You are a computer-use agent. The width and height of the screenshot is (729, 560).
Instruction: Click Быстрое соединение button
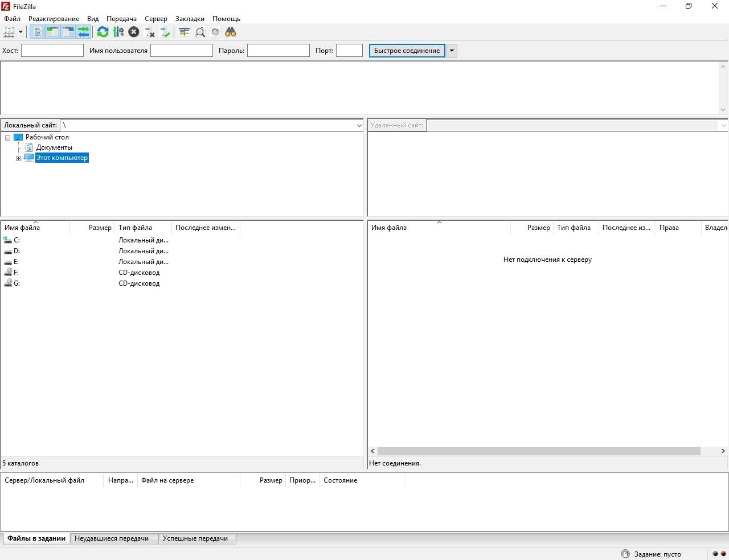407,51
